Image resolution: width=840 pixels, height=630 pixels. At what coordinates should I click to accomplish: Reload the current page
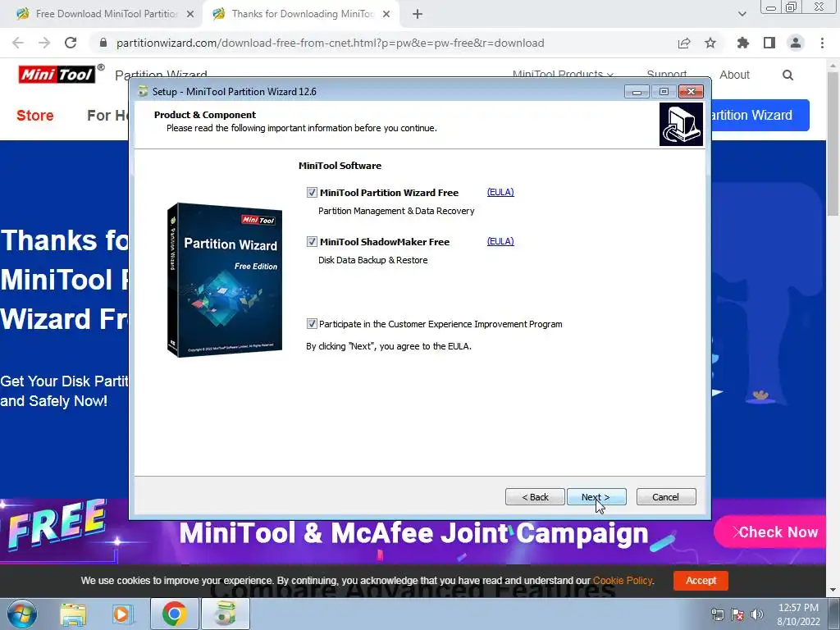click(x=71, y=43)
